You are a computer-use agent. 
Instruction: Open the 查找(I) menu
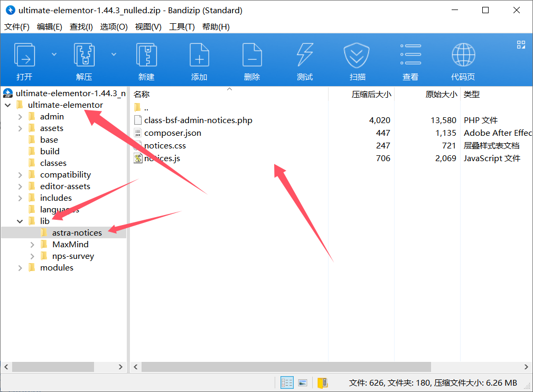pos(81,27)
